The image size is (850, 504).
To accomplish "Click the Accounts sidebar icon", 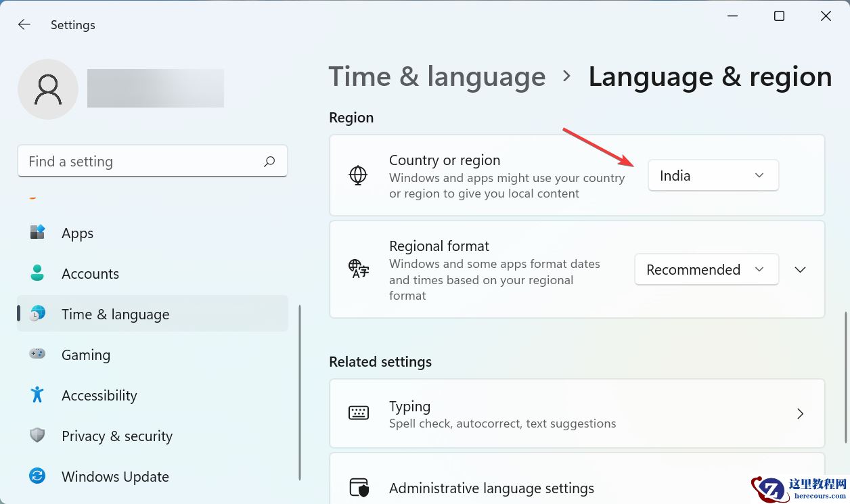I will 37,273.
